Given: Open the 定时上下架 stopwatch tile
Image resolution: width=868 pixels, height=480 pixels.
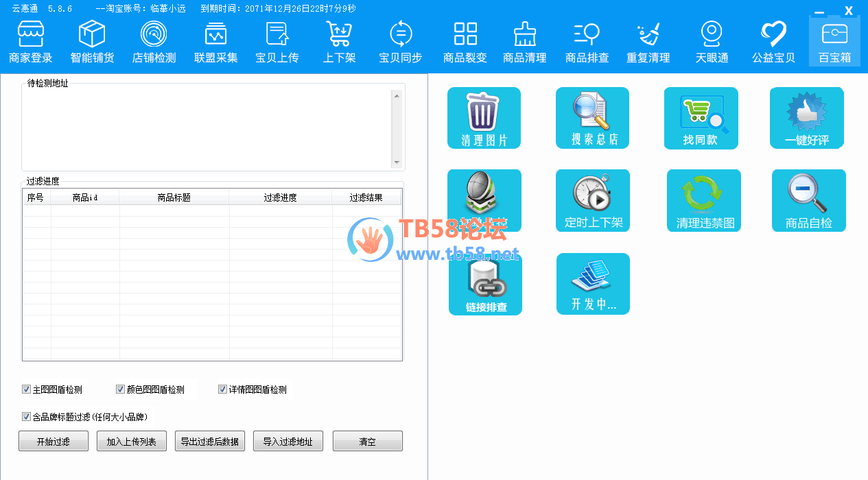Looking at the screenshot, I should [x=593, y=200].
